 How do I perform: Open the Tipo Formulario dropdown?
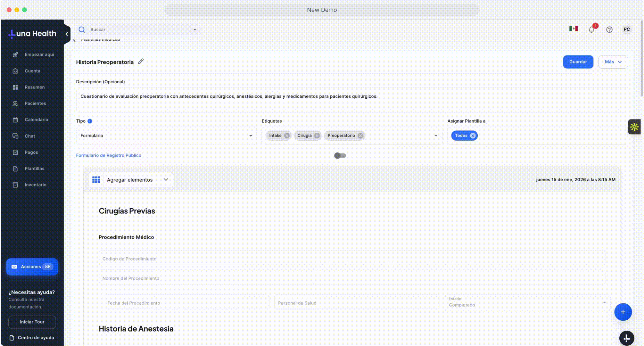coord(166,136)
